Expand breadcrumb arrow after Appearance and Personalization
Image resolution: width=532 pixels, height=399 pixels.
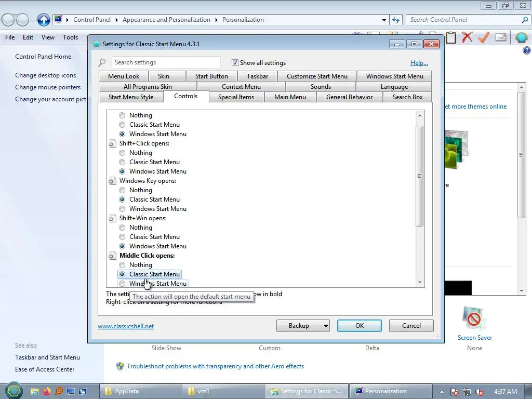coord(217,20)
